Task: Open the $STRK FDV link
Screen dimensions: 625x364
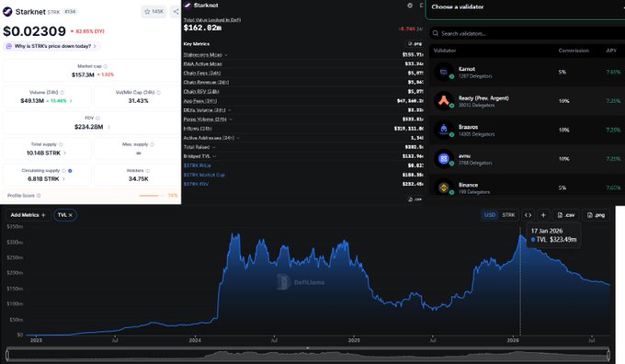Action: [196, 184]
